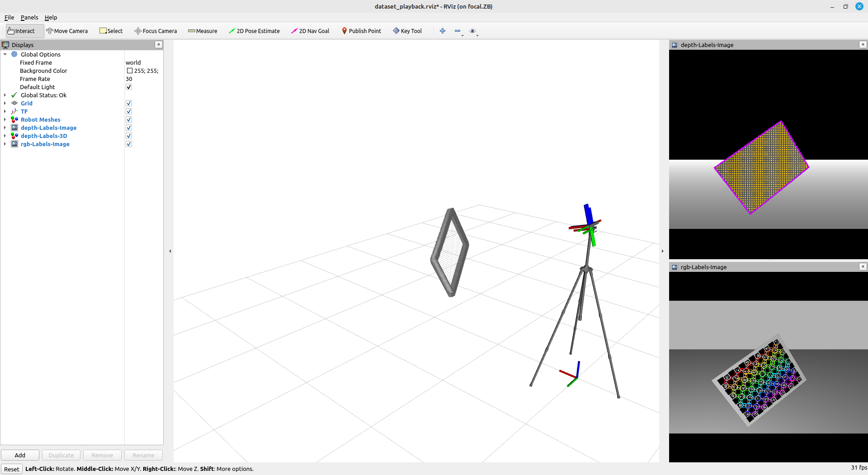The width and height of the screenshot is (868, 475).
Task: Click the Add display button
Action: [20, 455]
